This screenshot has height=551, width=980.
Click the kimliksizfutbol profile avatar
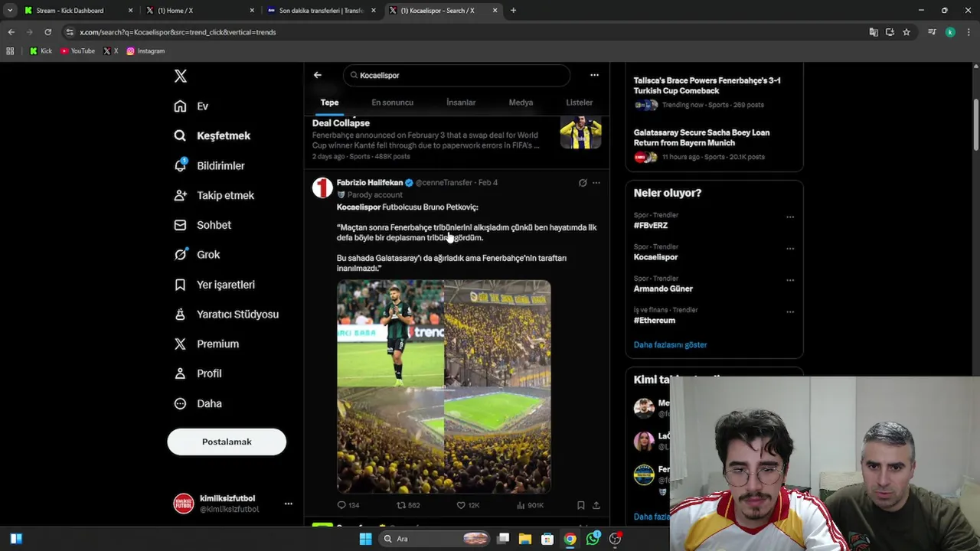[184, 504]
